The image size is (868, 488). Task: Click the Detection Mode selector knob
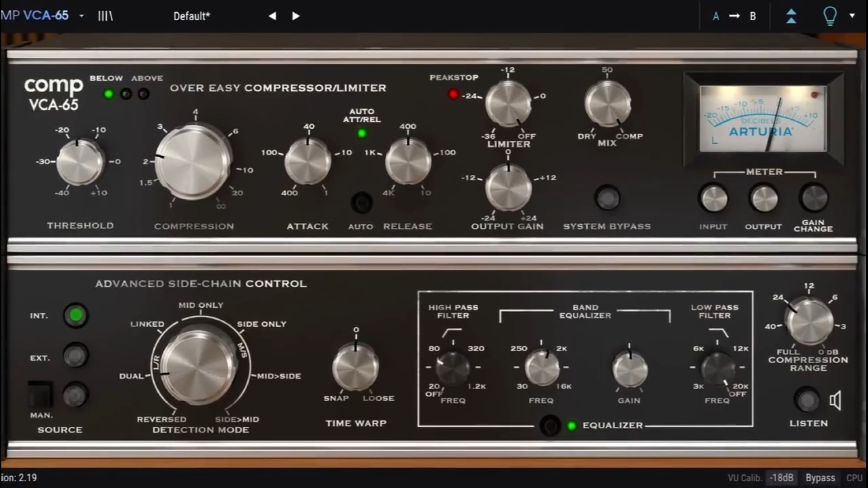(199, 367)
